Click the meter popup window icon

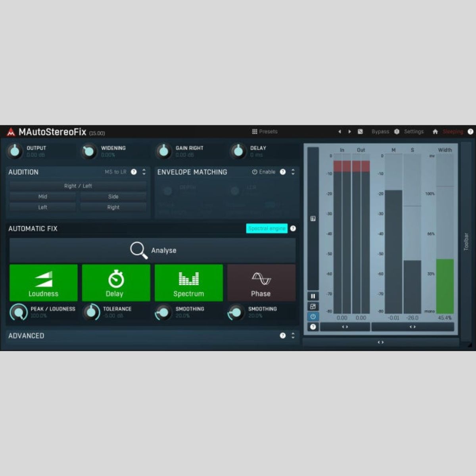click(313, 306)
